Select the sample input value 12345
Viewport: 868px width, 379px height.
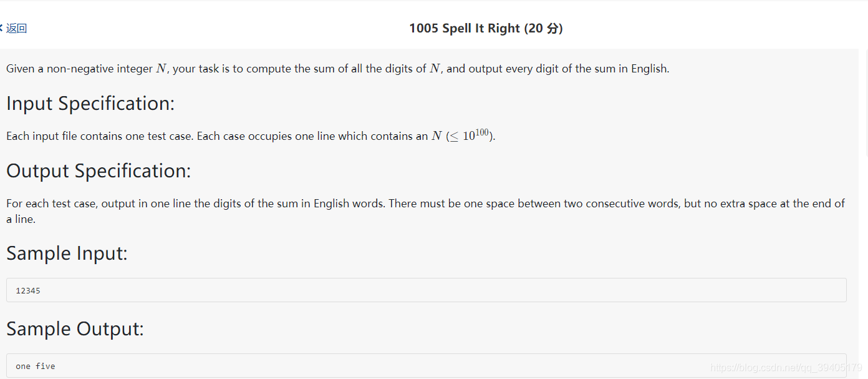tap(28, 290)
